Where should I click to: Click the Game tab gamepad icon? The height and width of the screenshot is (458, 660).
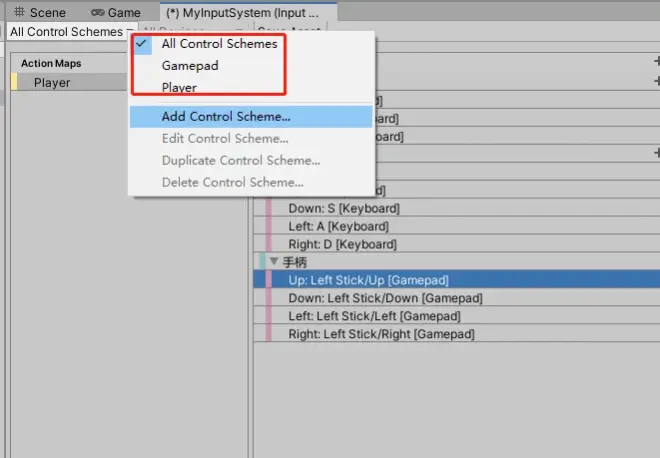pos(98,13)
